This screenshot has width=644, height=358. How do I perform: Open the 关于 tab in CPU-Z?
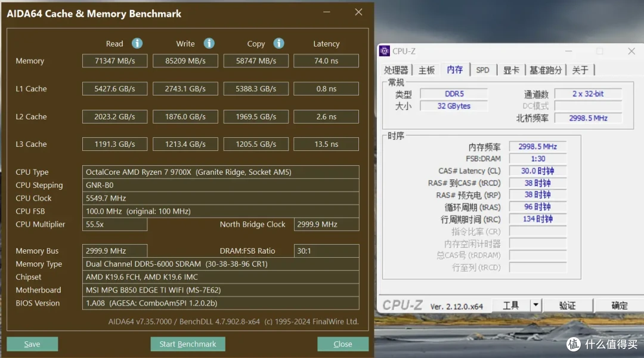point(580,70)
